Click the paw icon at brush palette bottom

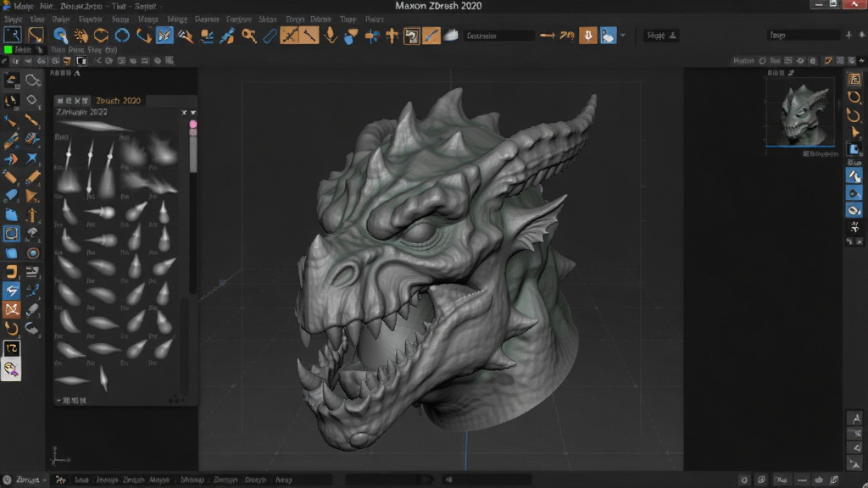click(x=176, y=400)
